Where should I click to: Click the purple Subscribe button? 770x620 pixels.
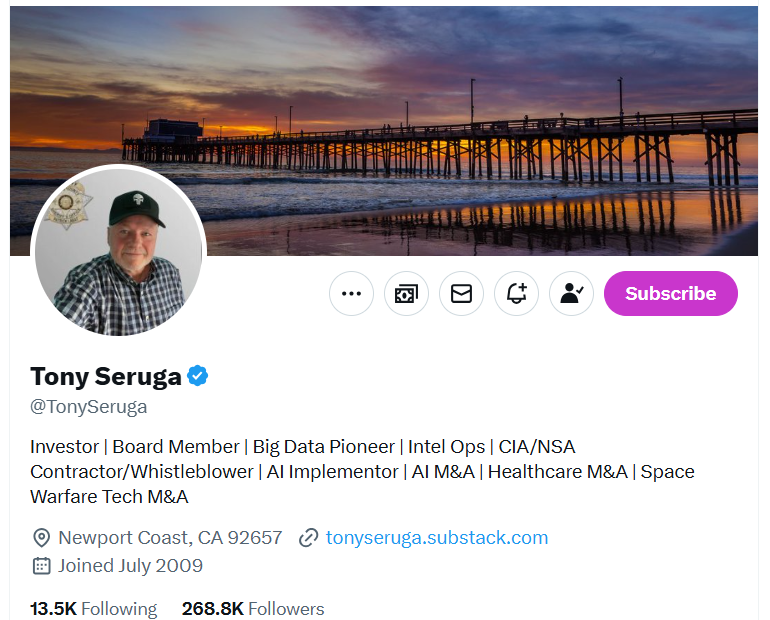[670, 294]
